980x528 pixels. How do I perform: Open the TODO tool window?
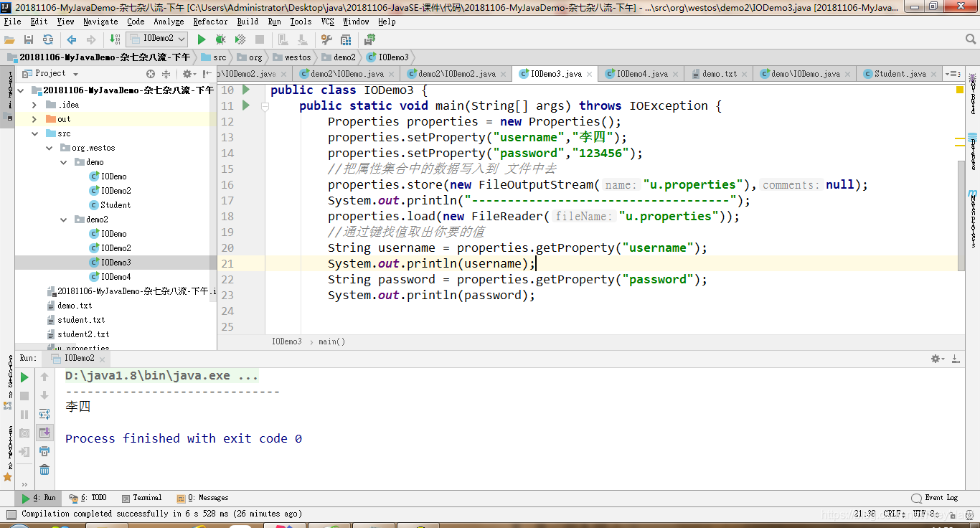click(88, 498)
